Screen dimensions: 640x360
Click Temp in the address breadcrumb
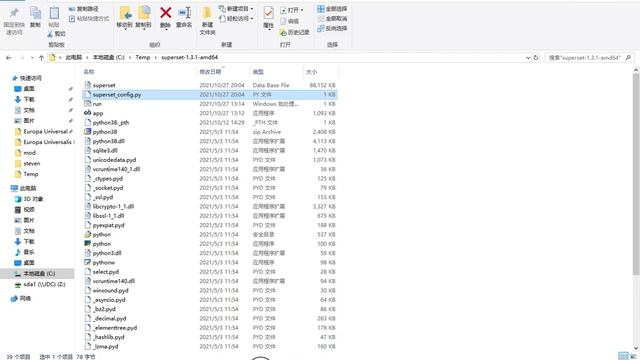click(x=143, y=58)
